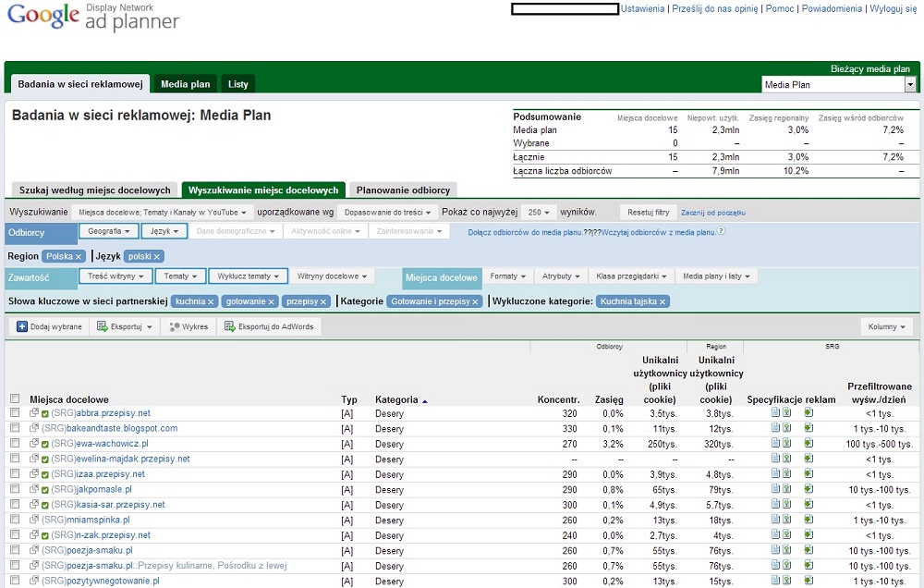
Task: Click green check icon beside kasia-sar.przepisy.net
Action: click(45, 506)
